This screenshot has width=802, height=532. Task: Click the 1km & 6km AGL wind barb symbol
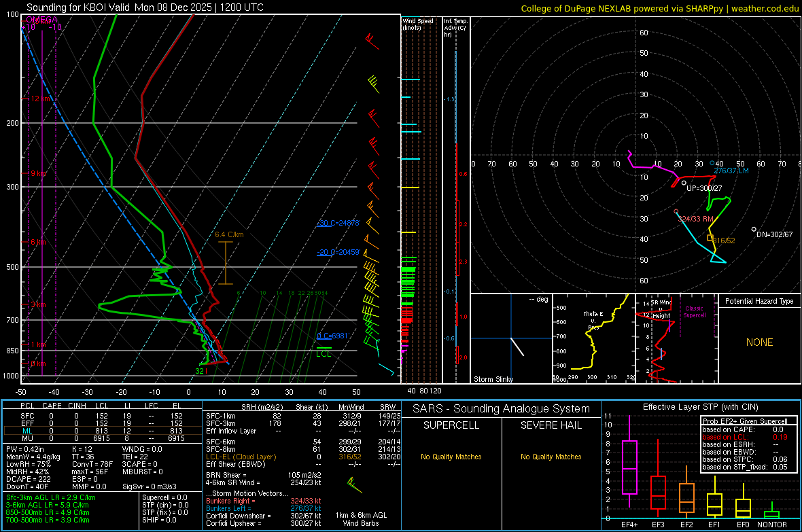(x=354, y=484)
